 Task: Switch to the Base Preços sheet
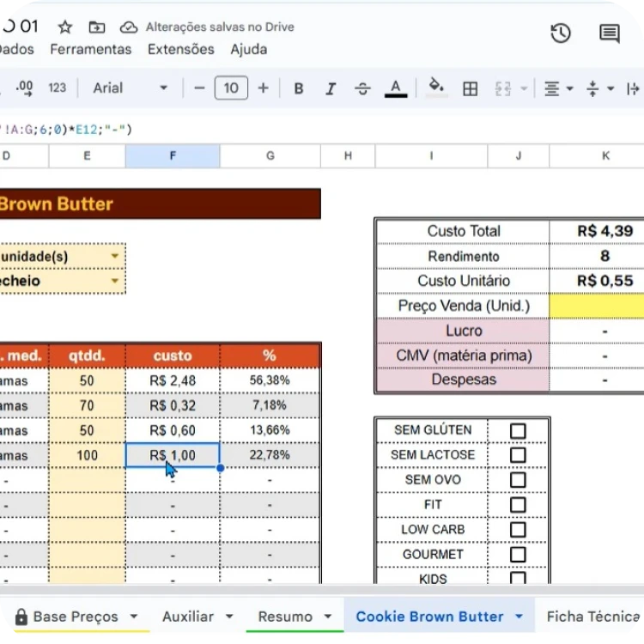[x=76, y=617]
